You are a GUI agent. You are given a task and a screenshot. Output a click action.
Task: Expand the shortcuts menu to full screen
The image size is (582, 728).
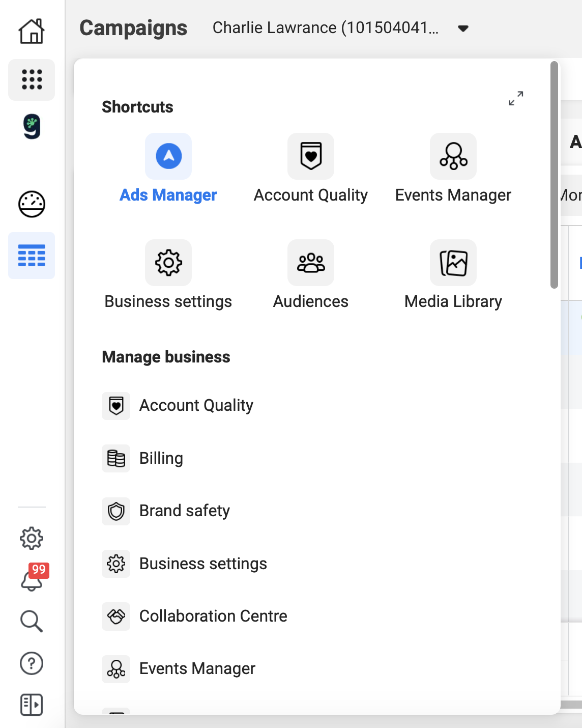(x=515, y=99)
